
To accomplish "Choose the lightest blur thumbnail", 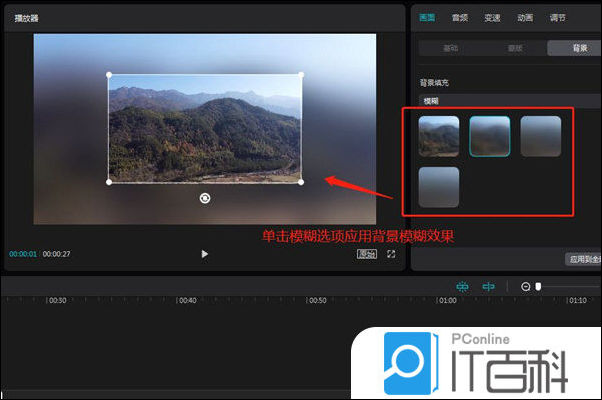I will point(439,136).
